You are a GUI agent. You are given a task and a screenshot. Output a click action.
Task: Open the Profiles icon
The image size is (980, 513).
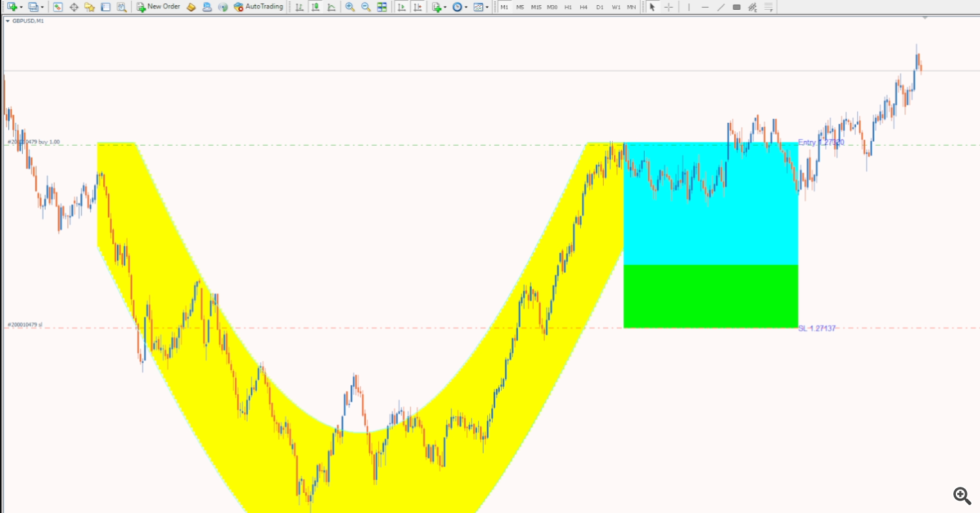pos(33,7)
